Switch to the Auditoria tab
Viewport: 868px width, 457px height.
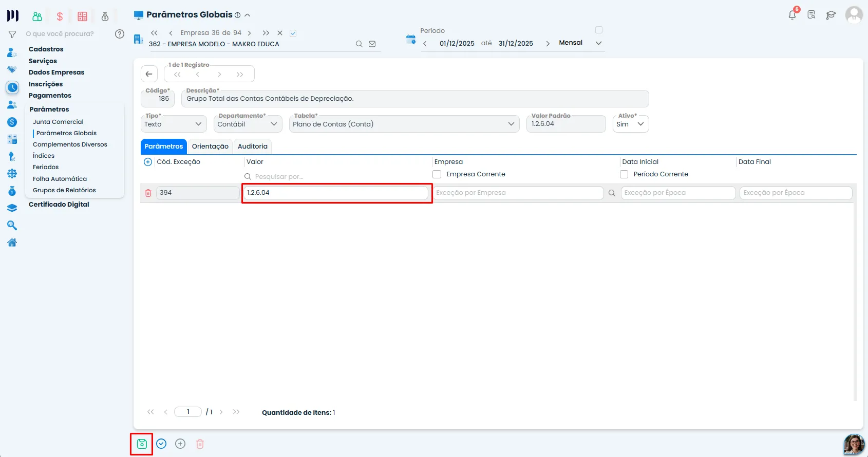[x=253, y=147]
